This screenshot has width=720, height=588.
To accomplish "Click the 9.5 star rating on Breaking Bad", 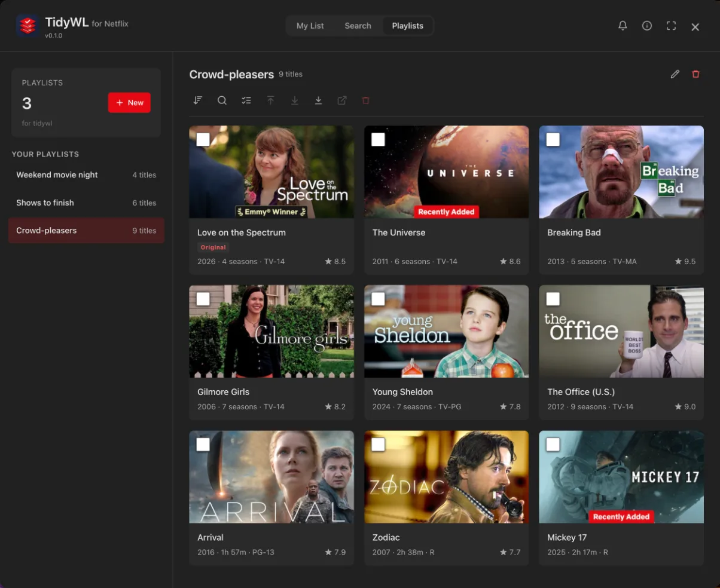I will coord(685,262).
